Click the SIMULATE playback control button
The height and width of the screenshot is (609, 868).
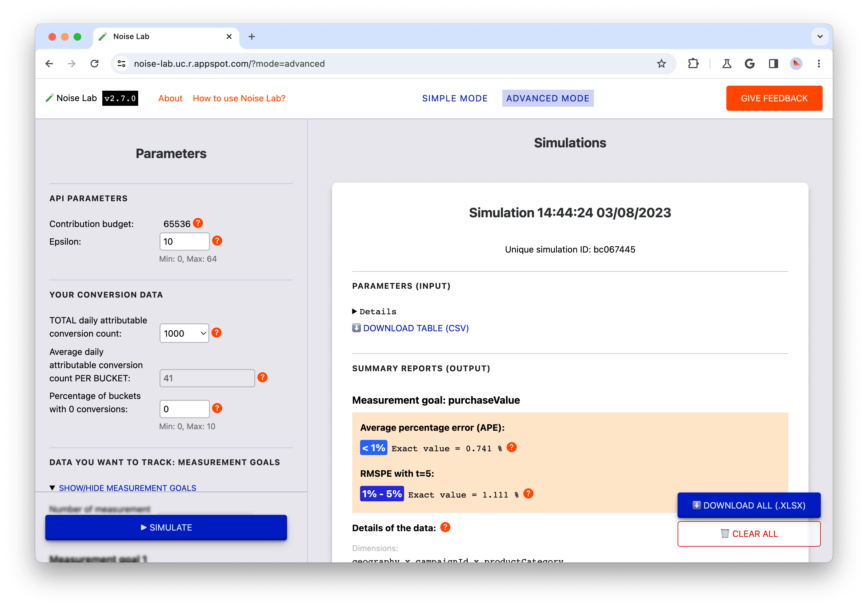166,528
